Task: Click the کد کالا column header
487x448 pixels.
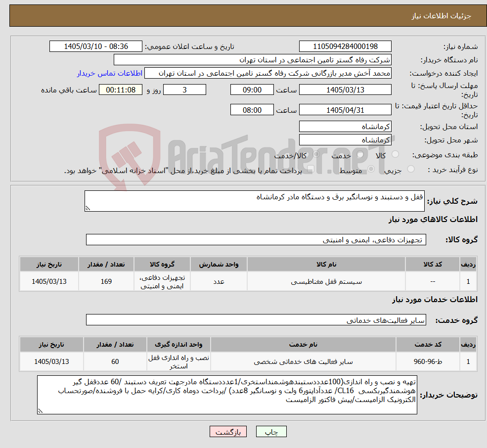Action: point(433,265)
